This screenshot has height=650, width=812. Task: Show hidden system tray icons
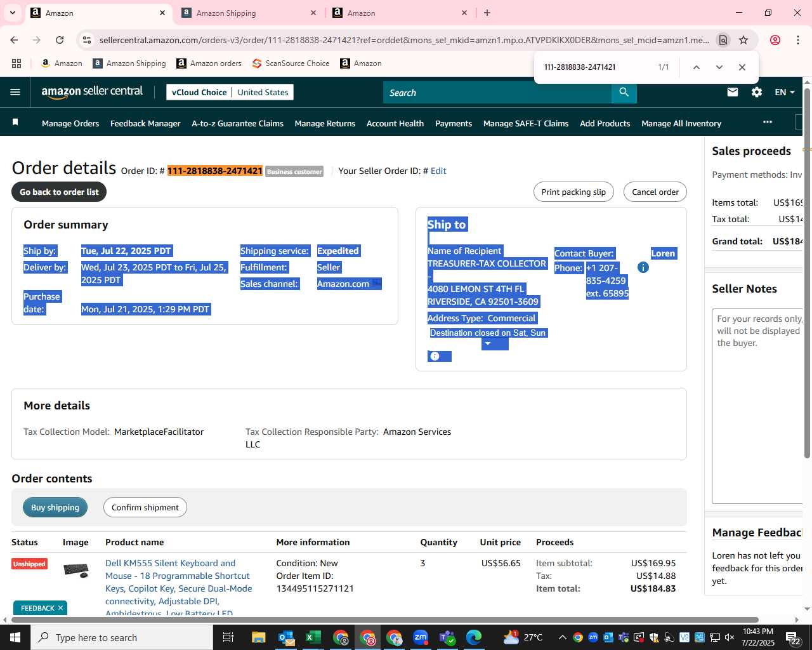pos(562,637)
